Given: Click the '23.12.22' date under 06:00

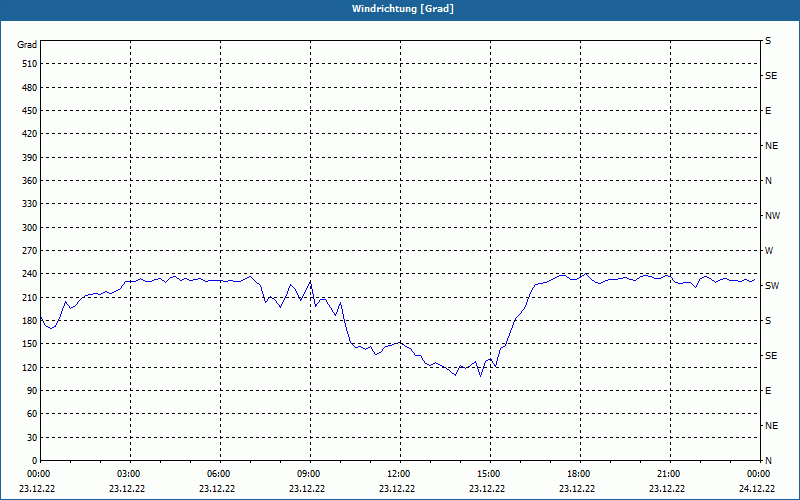Looking at the screenshot, I should [217, 489].
